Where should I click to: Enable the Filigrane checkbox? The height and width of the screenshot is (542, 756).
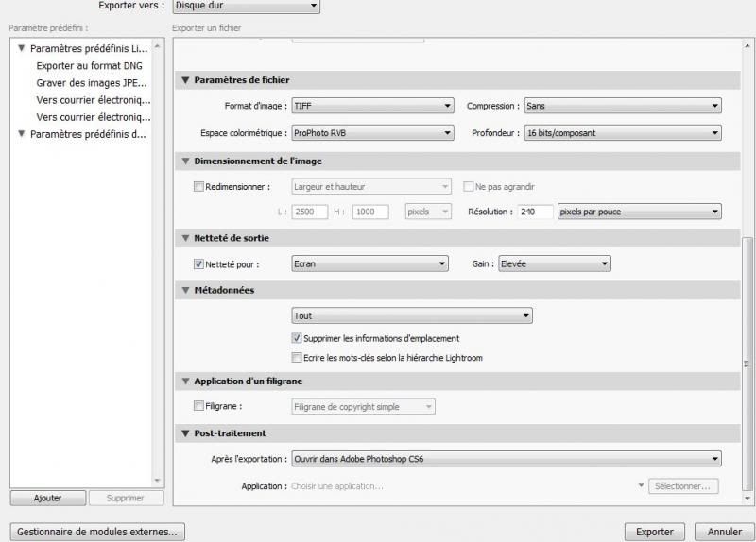tap(198, 406)
